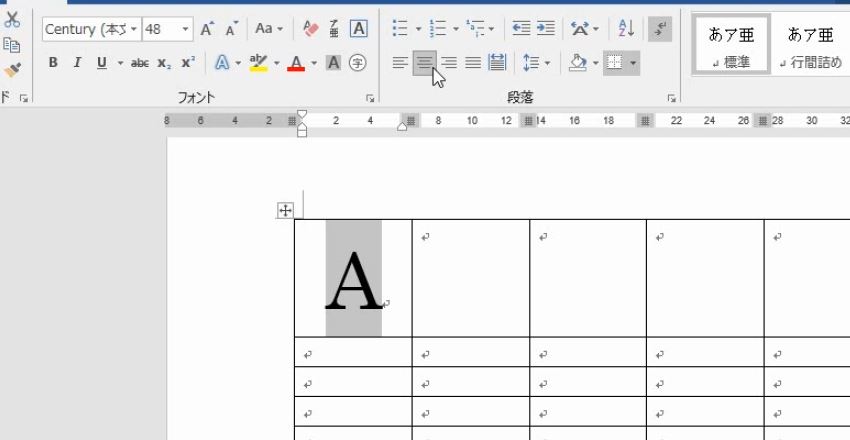Apply character border icon
This screenshot has height=440, width=850.
[358, 29]
